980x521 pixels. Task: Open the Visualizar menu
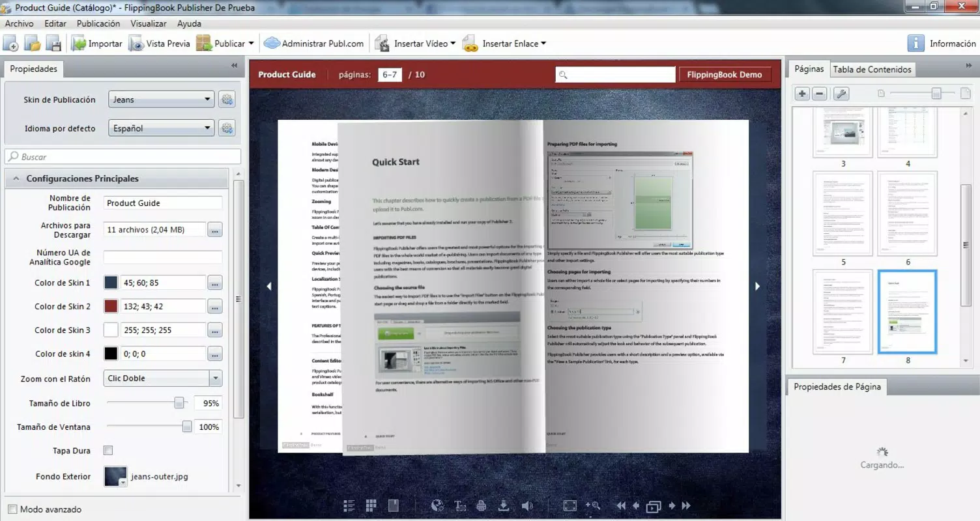149,23
